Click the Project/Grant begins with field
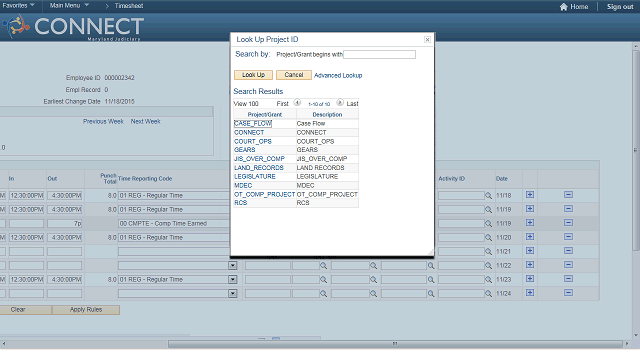 [x=380, y=54]
